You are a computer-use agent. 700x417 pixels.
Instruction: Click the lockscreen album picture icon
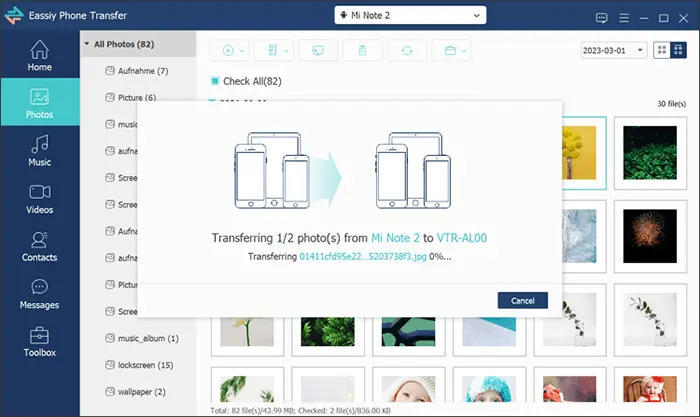point(110,365)
